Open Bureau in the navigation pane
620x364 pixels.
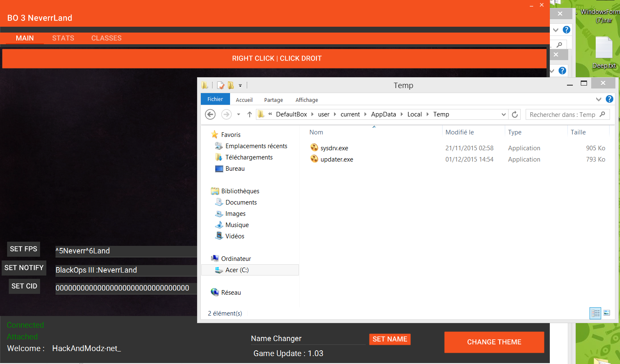click(235, 168)
